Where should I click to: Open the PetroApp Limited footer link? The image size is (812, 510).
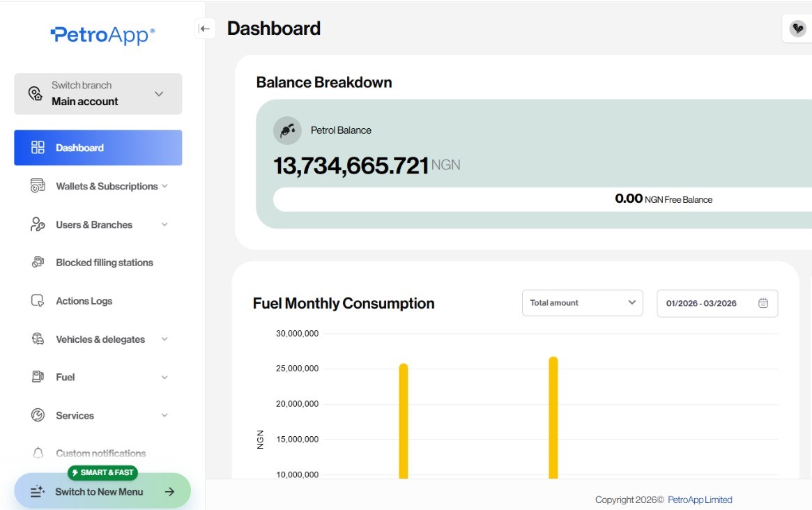pos(700,500)
